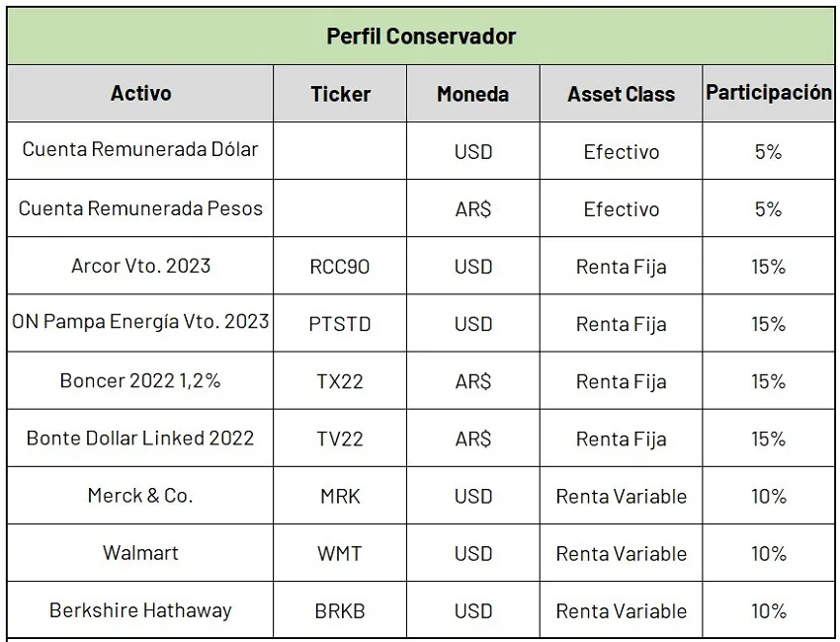Click the Arcor Vto. 2023 cell
The image size is (840, 642).
coord(140,266)
